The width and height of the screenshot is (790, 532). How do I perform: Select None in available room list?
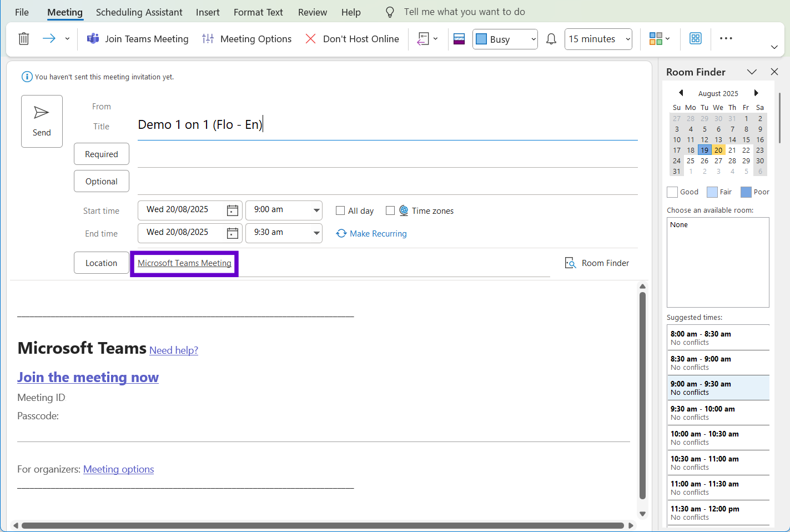point(679,225)
